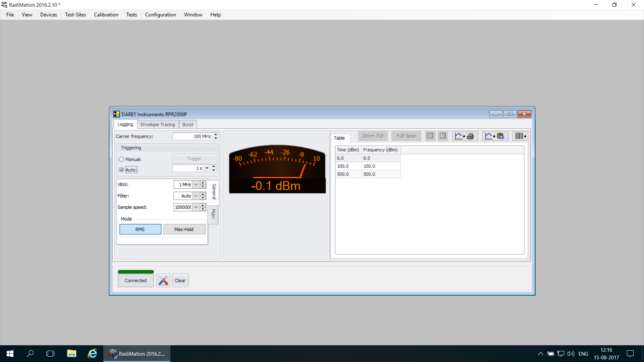Click the RPR2006P window title icon

point(116,114)
